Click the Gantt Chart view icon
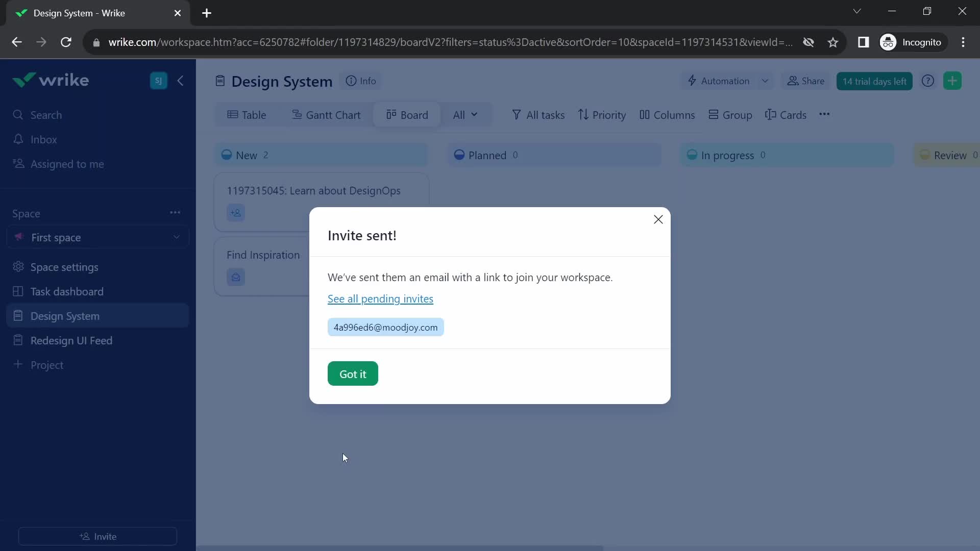Screen dimensions: 980x551 point(296,114)
